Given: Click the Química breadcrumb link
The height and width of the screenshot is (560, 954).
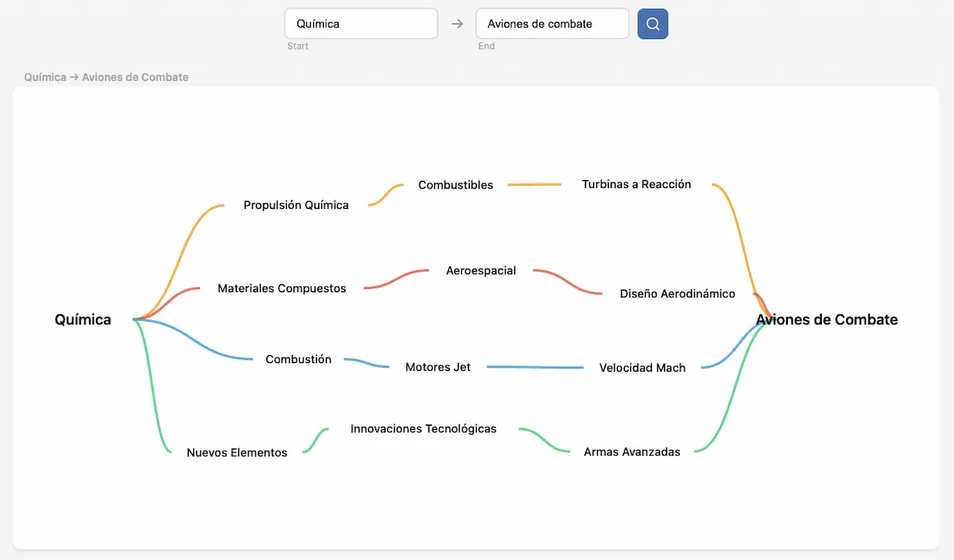Looking at the screenshot, I should tap(44, 77).
